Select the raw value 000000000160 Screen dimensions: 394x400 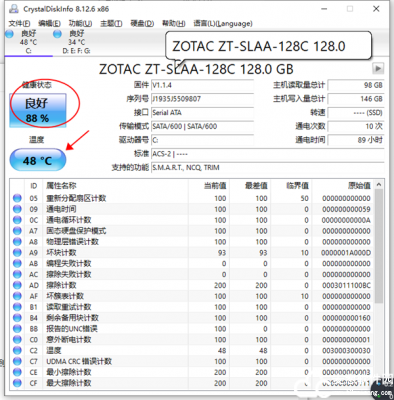click(346, 318)
